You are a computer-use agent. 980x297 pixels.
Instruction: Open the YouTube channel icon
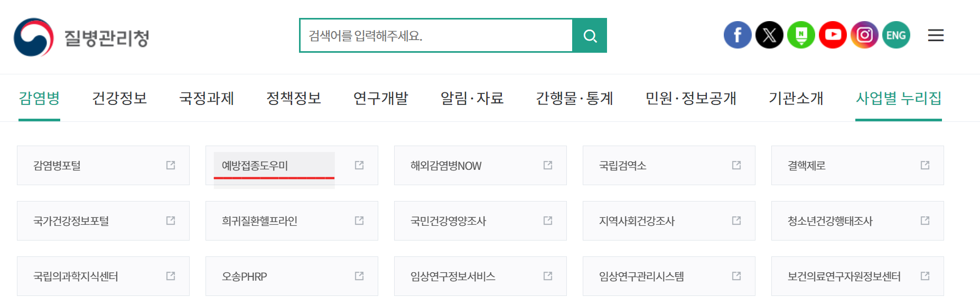(x=833, y=35)
